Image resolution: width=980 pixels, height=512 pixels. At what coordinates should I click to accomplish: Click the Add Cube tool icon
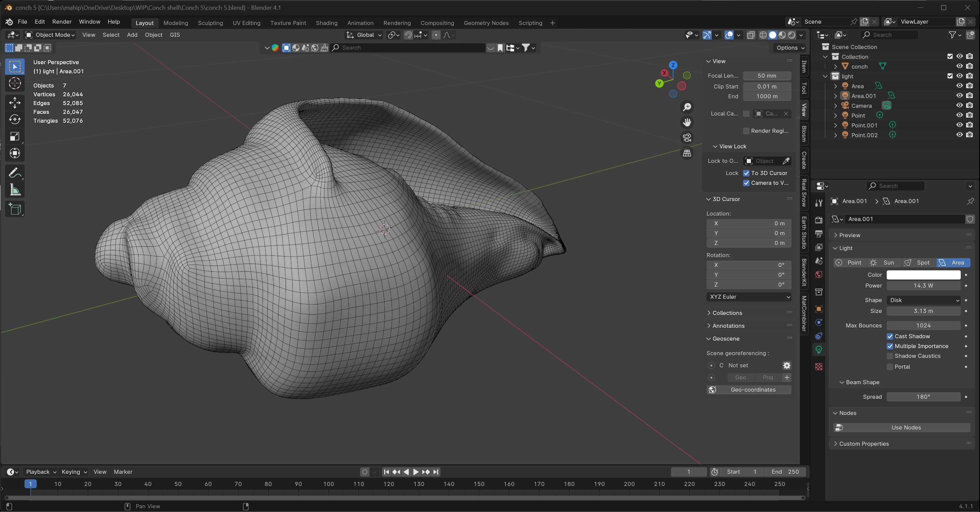[x=15, y=209]
